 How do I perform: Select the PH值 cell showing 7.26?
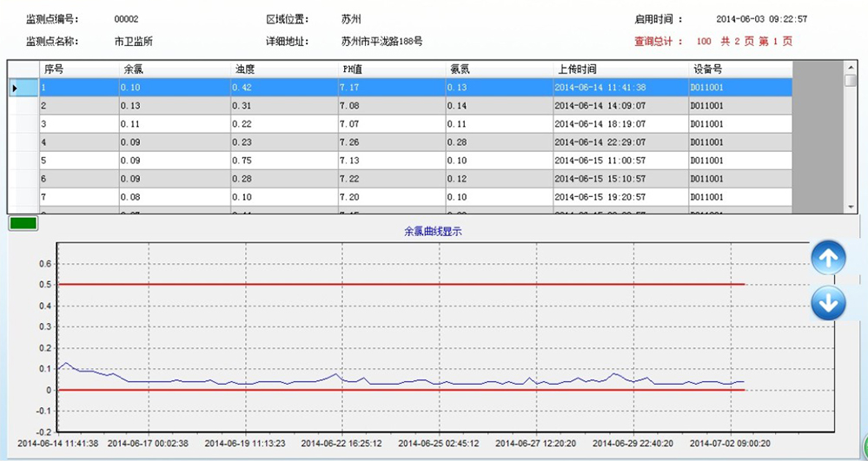click(391, 142)
